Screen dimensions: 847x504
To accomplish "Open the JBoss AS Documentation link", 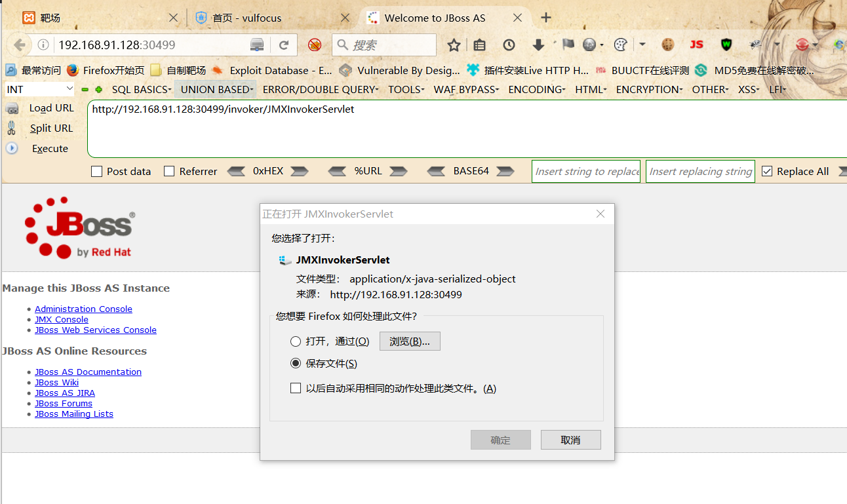I will pyautogui.click(x=88, y=372).
